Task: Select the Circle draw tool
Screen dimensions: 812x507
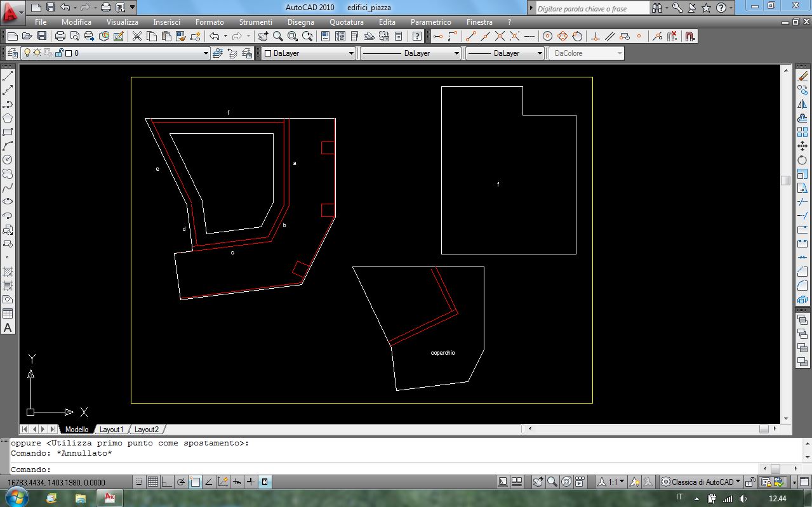Action: point(8,159)
